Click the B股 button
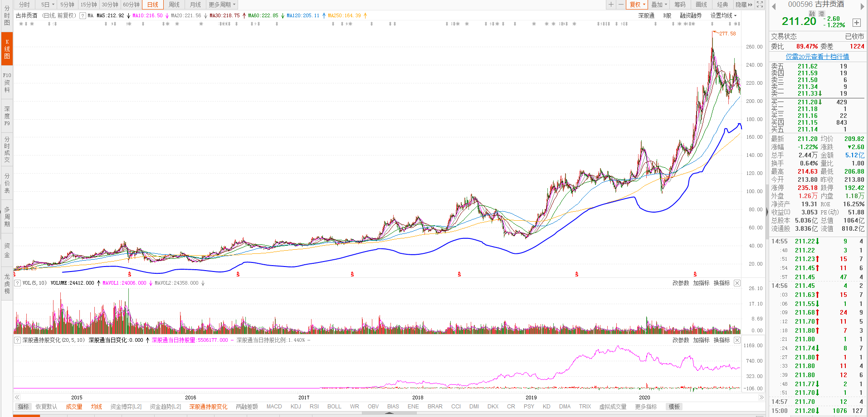The width and height of the screenshot is (868, 417). [x=667, y=15]
